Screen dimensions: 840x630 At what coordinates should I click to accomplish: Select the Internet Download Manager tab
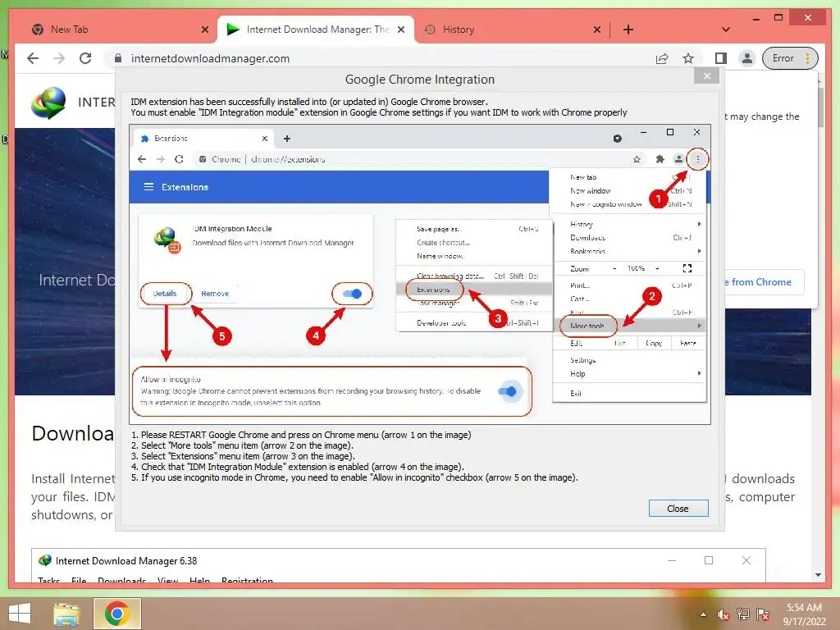point(316,30)
